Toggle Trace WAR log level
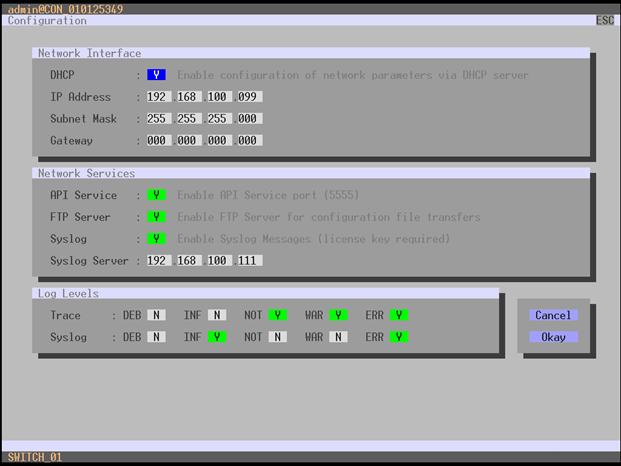This screenshot has width=621, height=466. point(338,315)
